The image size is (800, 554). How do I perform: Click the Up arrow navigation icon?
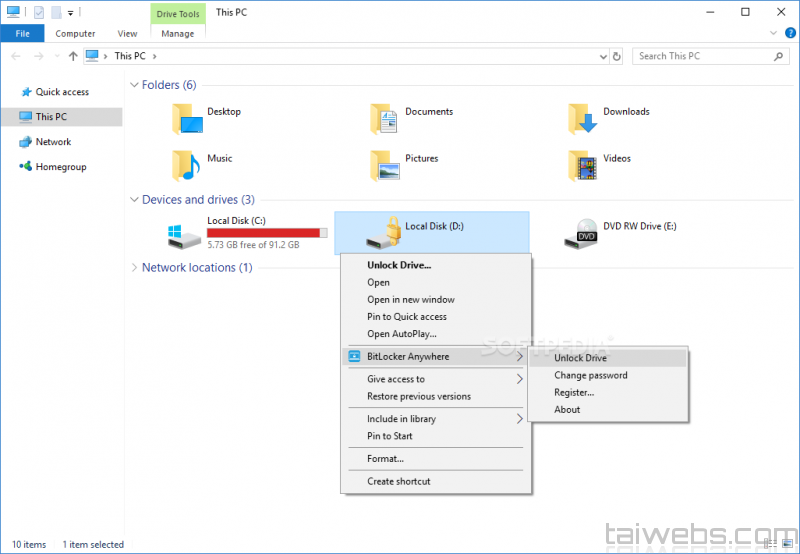[73, 56]
